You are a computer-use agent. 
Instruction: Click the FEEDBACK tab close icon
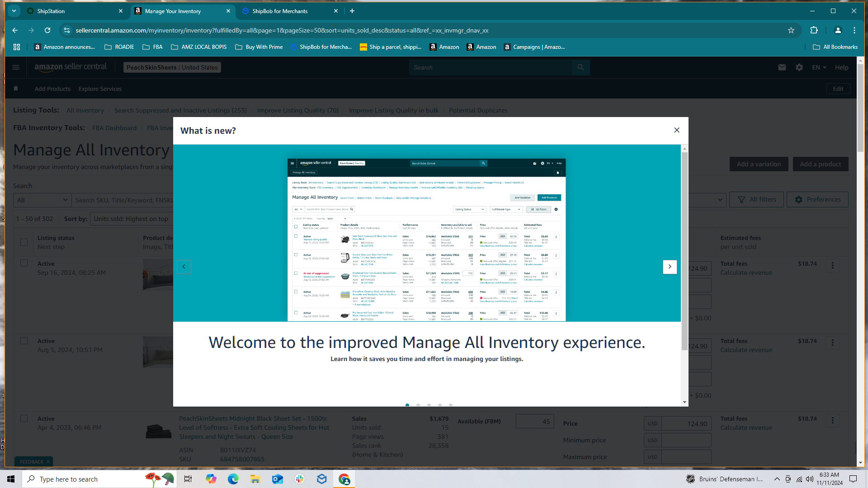(x=48, y=462)
